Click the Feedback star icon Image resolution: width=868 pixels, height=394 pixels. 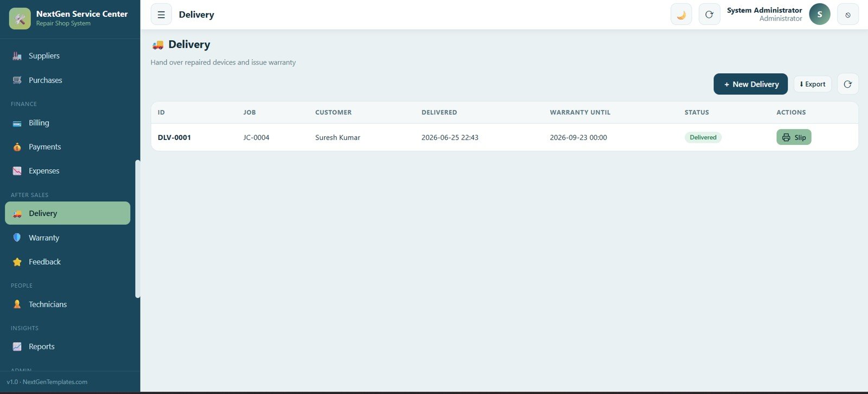17,262
